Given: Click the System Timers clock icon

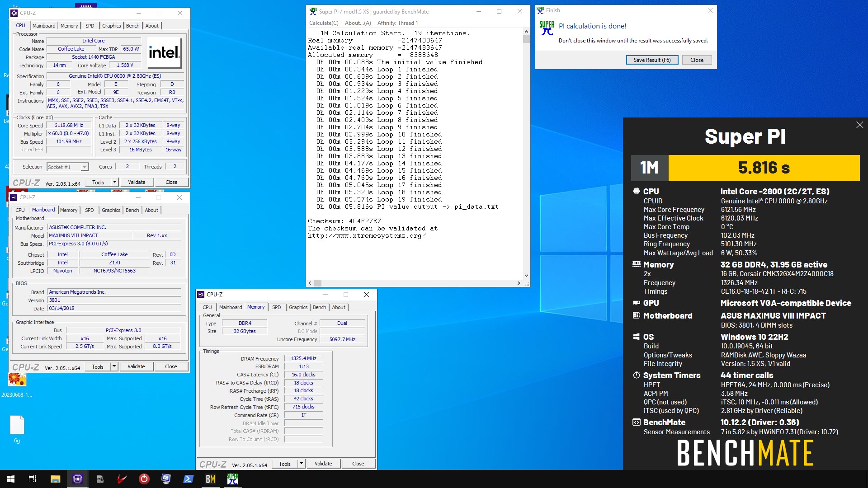Looking at the screenshot, I should click(636, 375).
